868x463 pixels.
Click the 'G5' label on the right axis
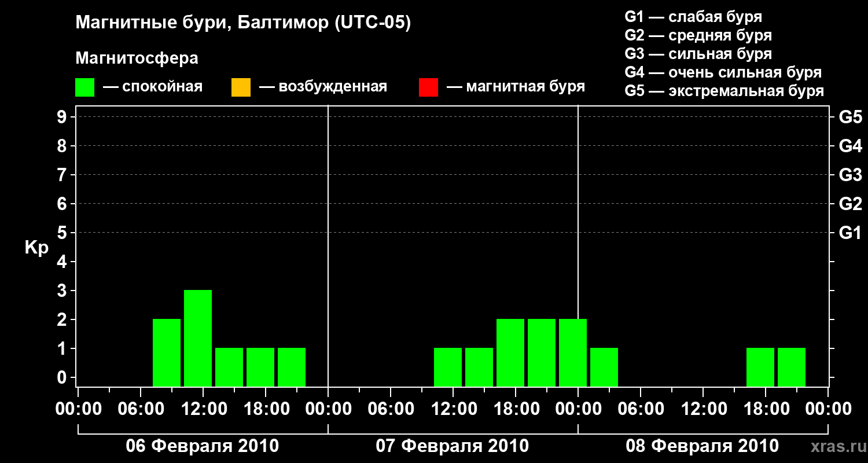(x=851, y=117)
